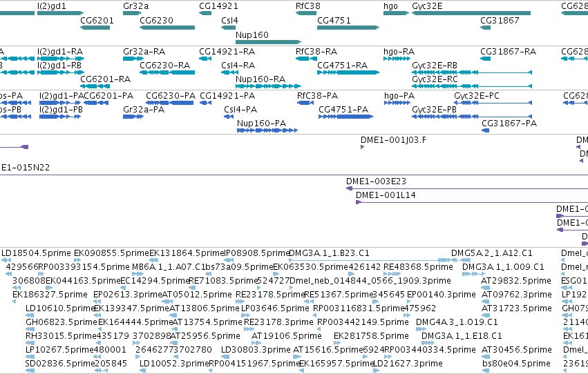Viewport: 588px width, 374px height.
Task: Click the l(2)gd1-RB transcript
Action: 61,72
